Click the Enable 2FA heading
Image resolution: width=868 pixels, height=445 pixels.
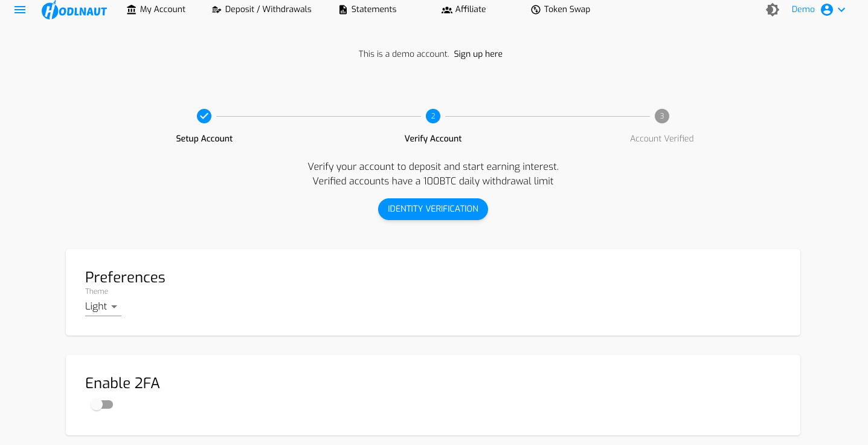pos(123,383)
